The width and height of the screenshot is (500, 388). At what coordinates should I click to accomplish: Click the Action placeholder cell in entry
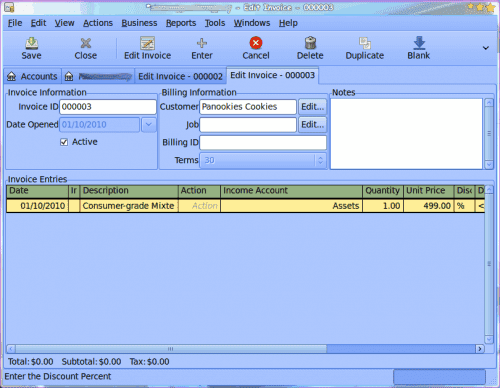(x=199, y=206)
